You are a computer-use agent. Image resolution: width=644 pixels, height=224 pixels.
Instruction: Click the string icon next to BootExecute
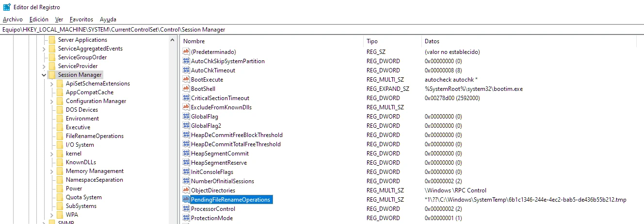click(186, 79)
